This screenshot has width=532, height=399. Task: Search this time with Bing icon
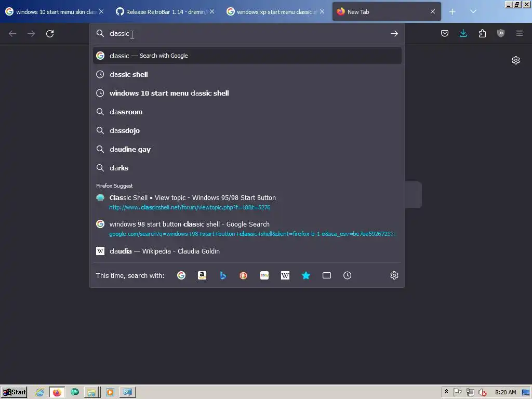point(223,275)
